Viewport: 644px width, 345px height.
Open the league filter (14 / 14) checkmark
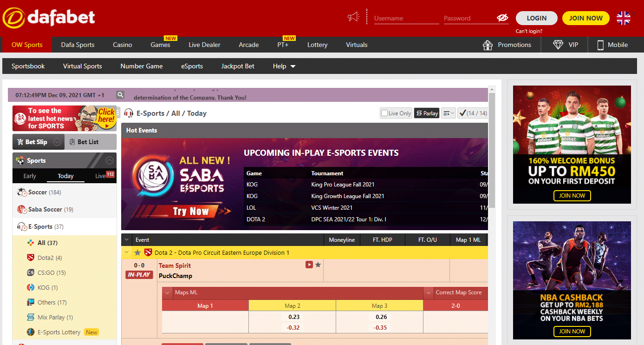pos(472,113)
